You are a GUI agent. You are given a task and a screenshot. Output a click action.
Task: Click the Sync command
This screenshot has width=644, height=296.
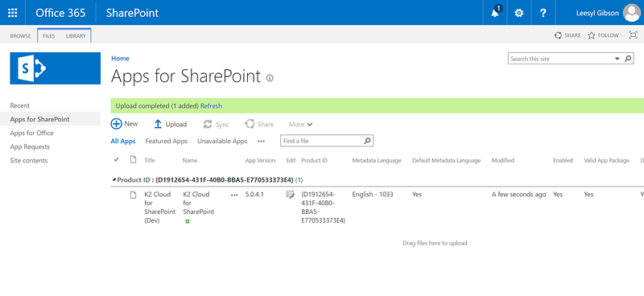point(217,125)
